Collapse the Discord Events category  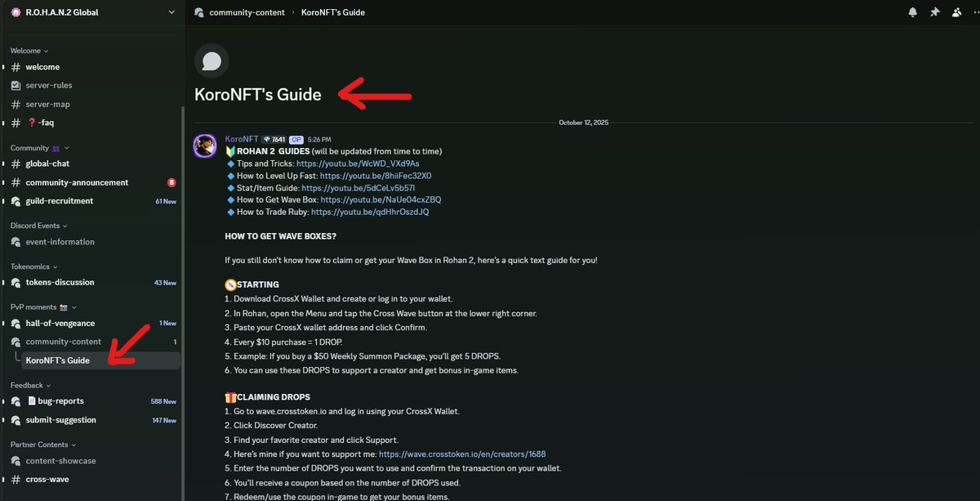(x=38, y=226)
